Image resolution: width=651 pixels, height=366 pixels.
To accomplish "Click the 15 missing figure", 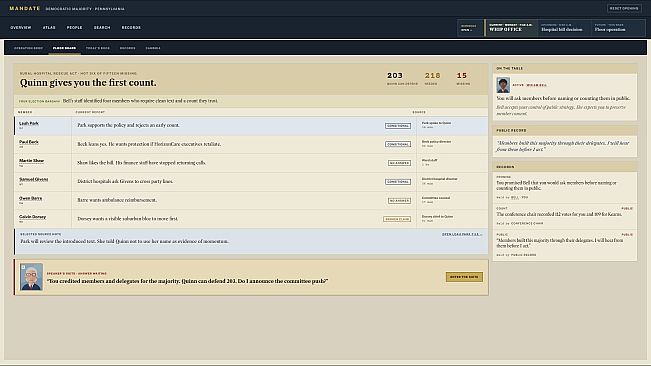I will [x=462, y=76].
